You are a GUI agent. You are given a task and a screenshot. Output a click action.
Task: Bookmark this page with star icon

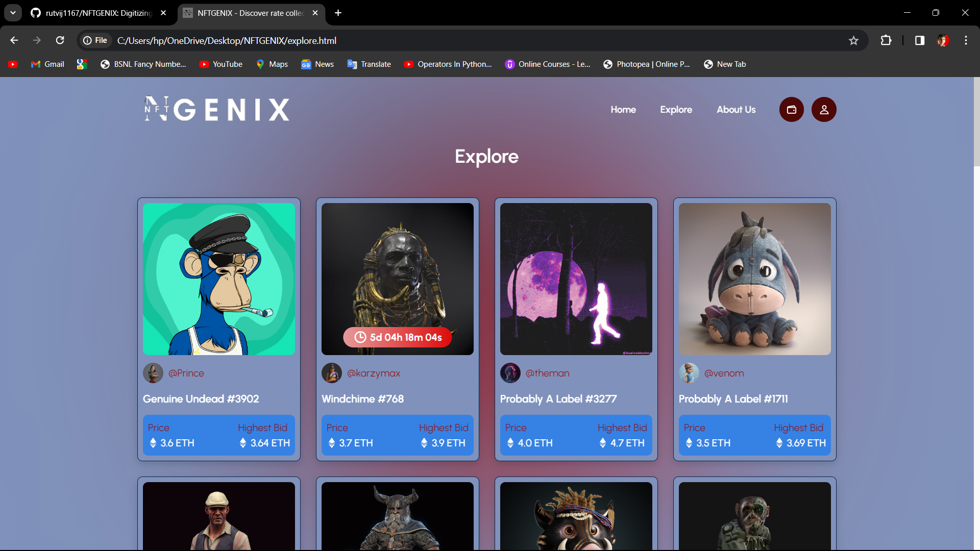click(x=853, y=41)
